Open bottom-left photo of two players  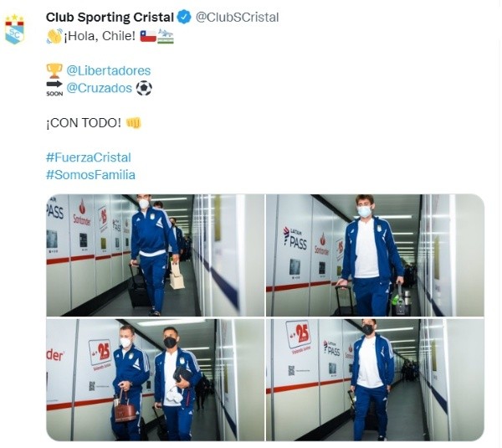(156, 379)
